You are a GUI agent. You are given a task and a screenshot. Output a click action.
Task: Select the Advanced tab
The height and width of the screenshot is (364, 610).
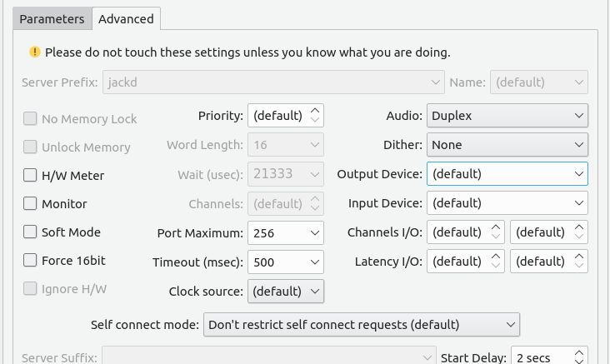point(126,18)
